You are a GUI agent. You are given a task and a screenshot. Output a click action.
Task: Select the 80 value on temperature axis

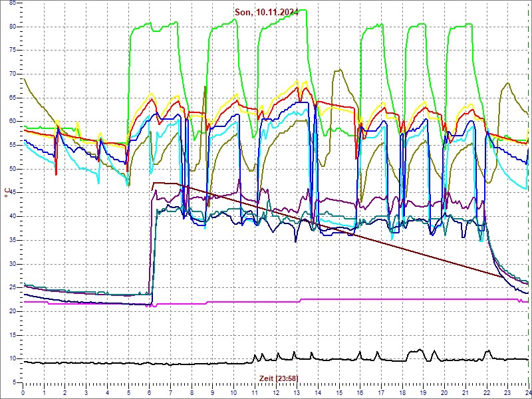pos(11,27)
